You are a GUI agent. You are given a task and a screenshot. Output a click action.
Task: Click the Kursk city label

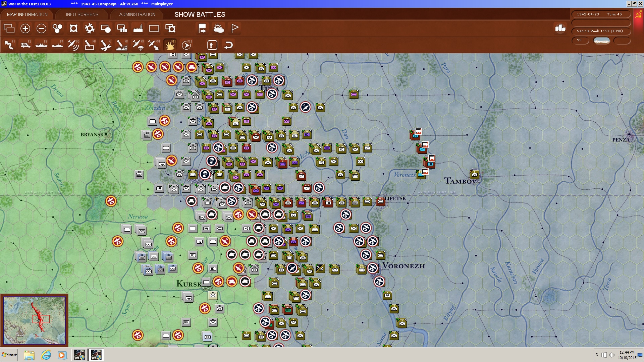pos(189,284)
